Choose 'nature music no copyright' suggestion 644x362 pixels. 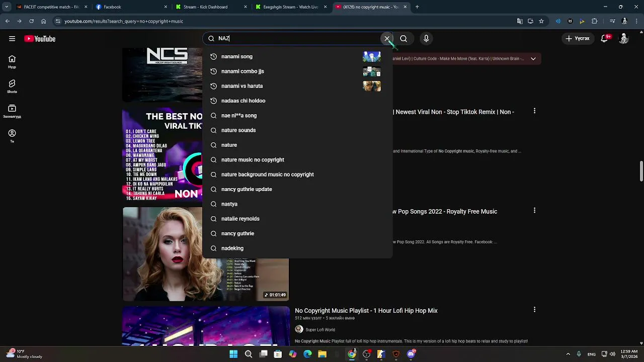coord(297,160)
